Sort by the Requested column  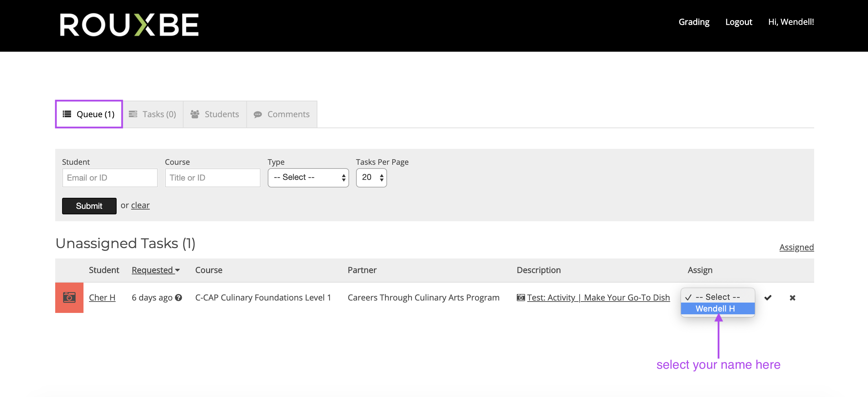pos(156,270)
